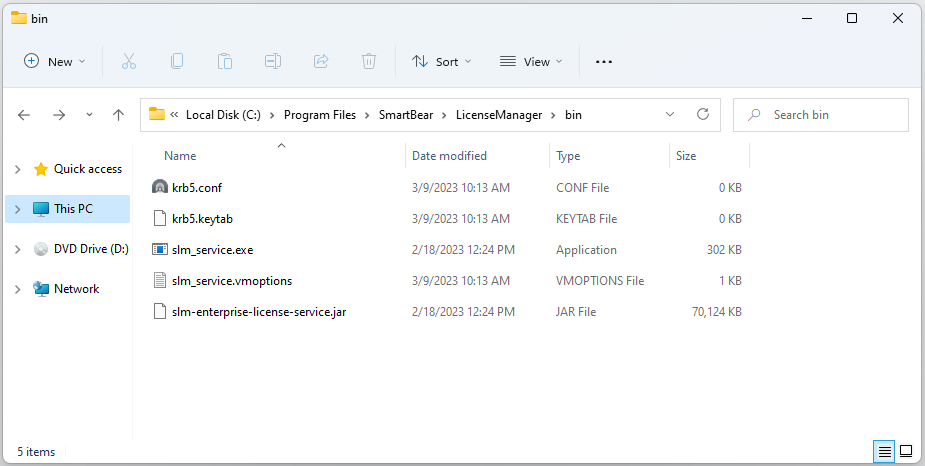
Task: Open the New item menu
Action: click(x=55, y=61)
